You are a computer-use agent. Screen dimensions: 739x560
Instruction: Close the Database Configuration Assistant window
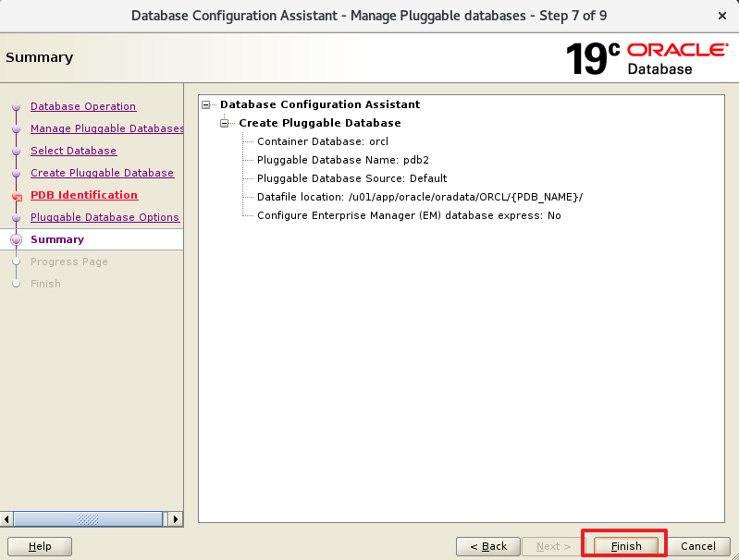722,16
